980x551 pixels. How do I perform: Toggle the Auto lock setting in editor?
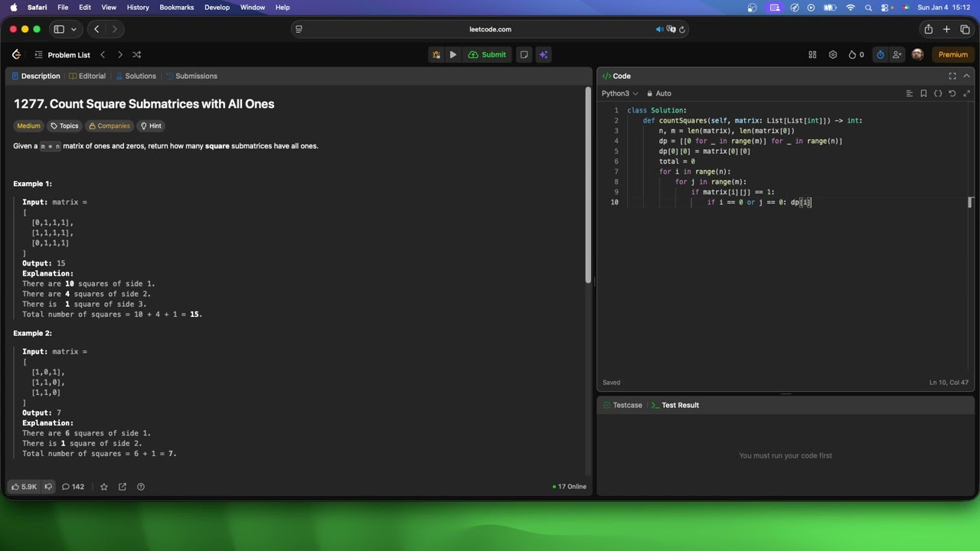click(x=659, y=93)
